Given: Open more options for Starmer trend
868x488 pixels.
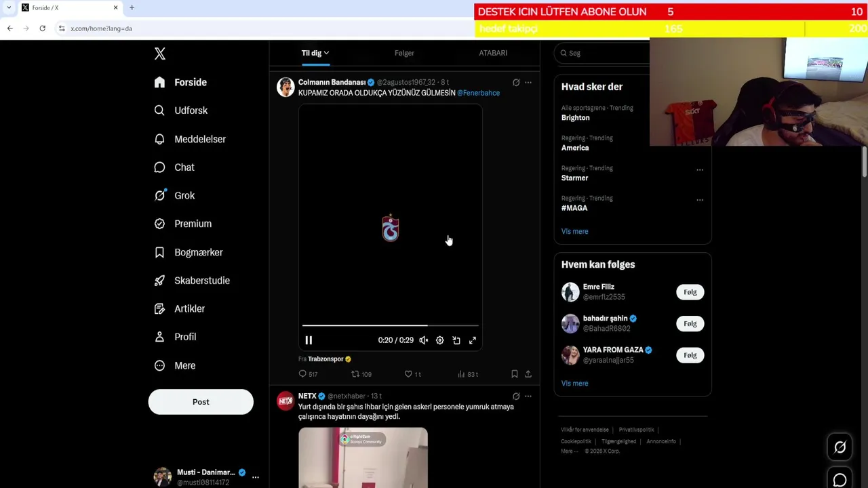Looking at the screenshot, I should (x=700, y=170).
